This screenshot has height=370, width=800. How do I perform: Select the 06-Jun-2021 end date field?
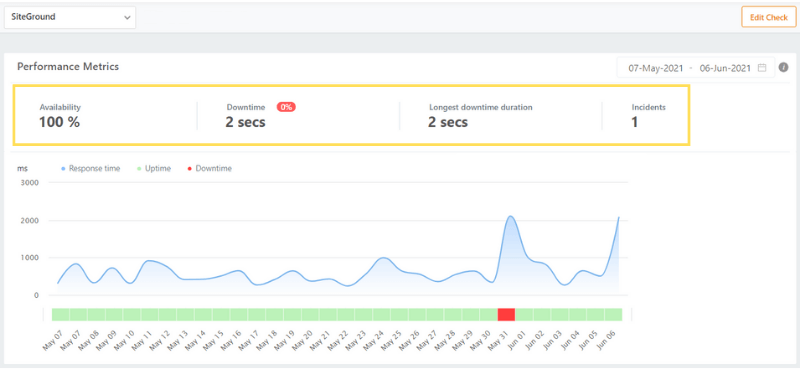[x=725, y=68]
